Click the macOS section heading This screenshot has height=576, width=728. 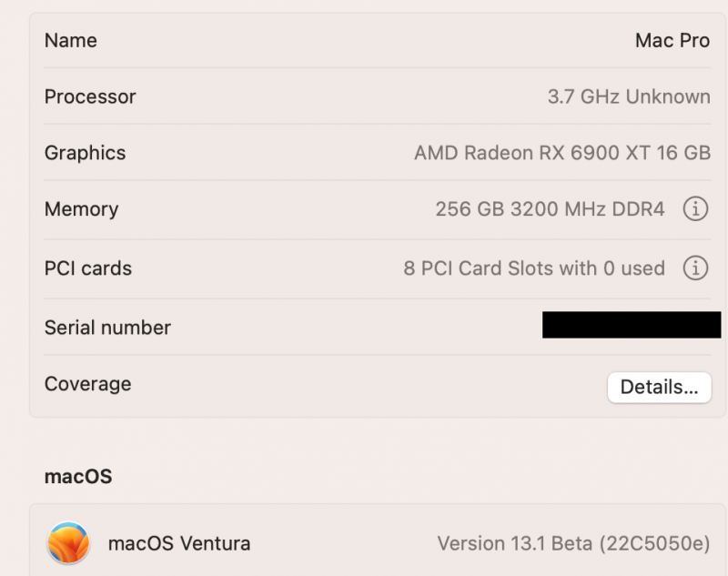[x=78, y=476]
